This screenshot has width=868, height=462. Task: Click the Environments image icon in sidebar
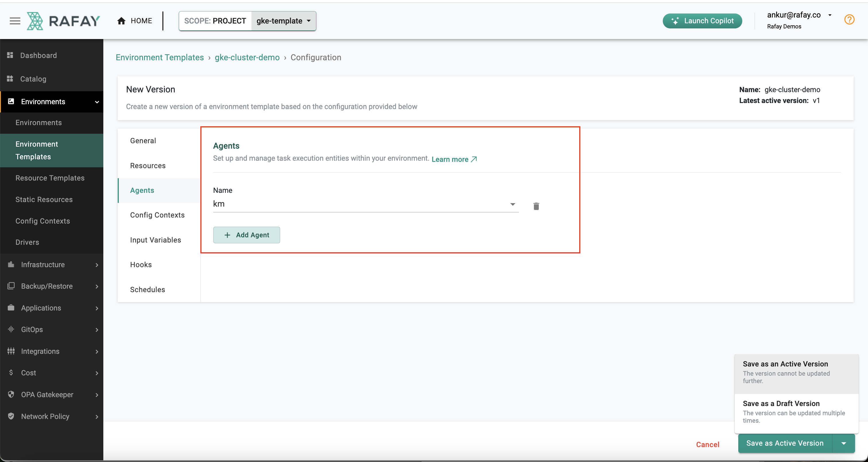point(11,101)
